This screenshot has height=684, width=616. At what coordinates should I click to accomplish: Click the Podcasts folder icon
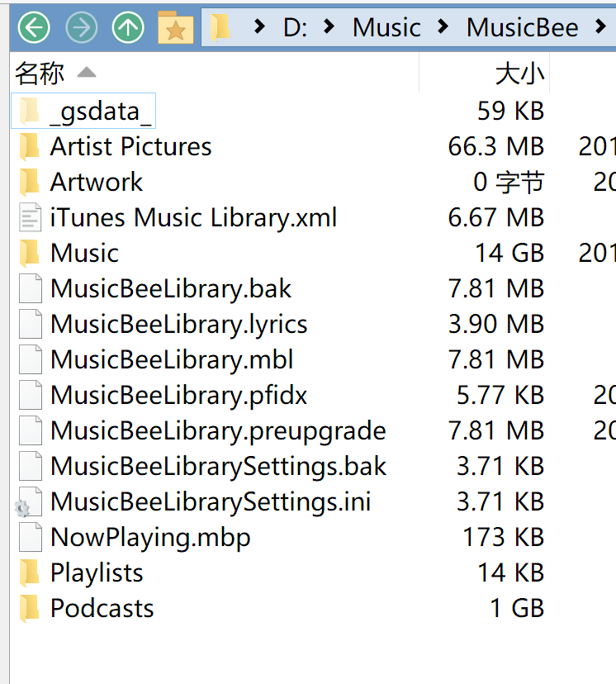point(30,609)
